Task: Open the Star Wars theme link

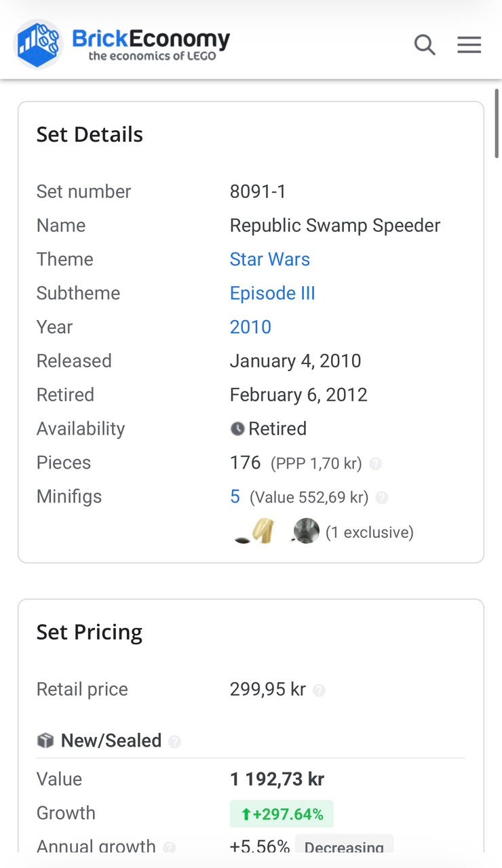Action: click(x=269, y=259)
